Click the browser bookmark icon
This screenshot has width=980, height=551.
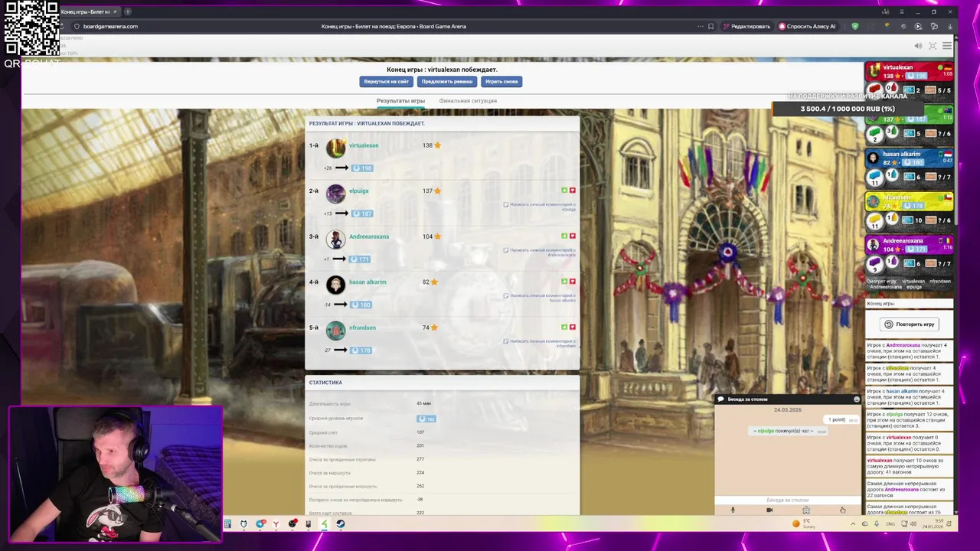(x=710, y=26)
